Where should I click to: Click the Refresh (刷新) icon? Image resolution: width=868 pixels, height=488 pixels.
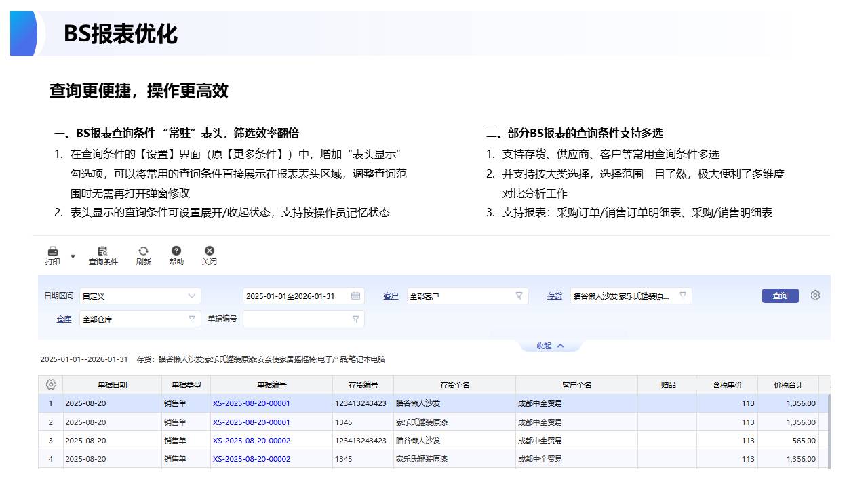[x=143, y=251]
